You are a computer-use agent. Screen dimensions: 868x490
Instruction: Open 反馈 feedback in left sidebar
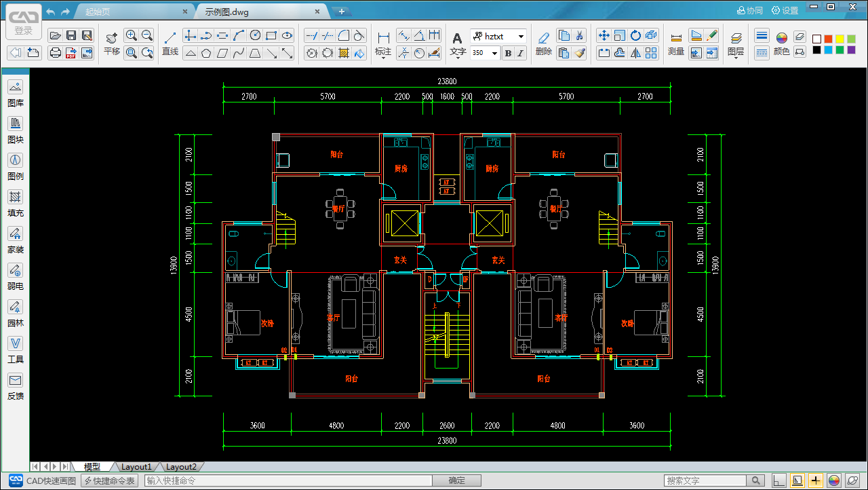click(16, 387)
